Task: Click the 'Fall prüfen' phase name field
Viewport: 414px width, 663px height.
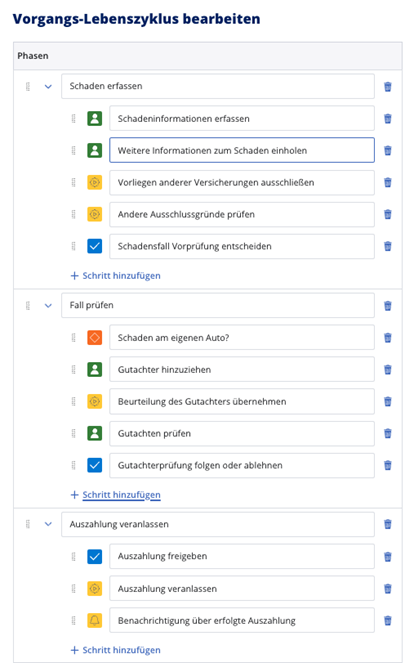Action: pyautogui.click(x=218, y=305)
